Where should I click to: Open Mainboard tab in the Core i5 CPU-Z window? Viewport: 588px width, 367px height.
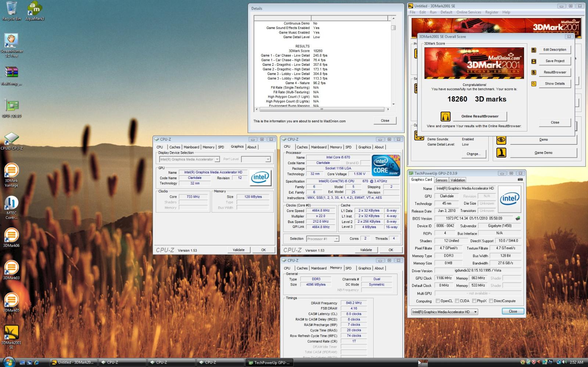(319, 147)
